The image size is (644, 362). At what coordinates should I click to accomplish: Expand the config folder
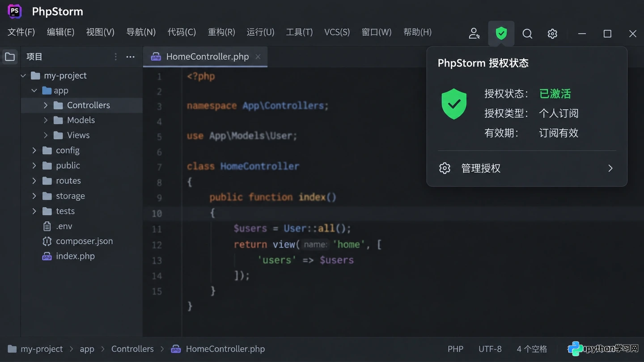(x=34, y=151)
